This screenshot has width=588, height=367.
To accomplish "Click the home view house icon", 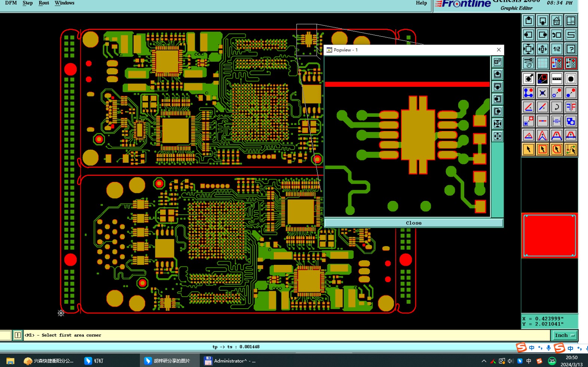I will pyautogui.click(x=557, y=21).
